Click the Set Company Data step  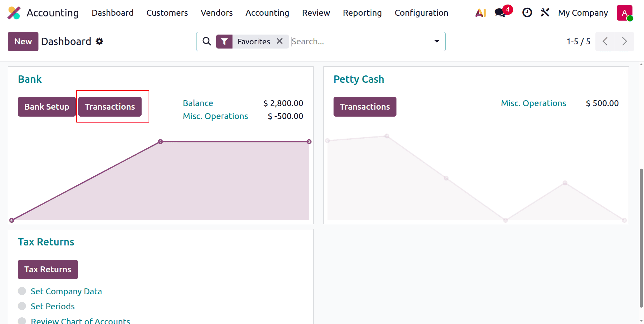click(66, 292)
